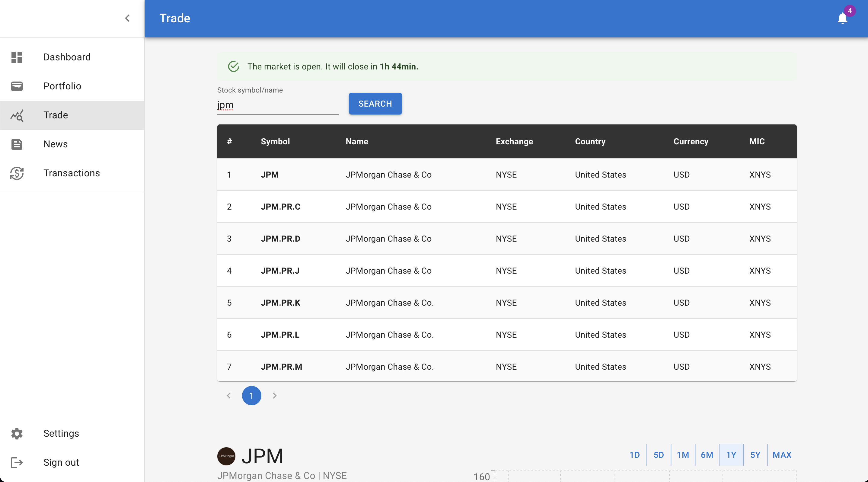Screen dimensions: 868x482
Task: Open Portfolio from the sidebar
Action: coord(72,86)
